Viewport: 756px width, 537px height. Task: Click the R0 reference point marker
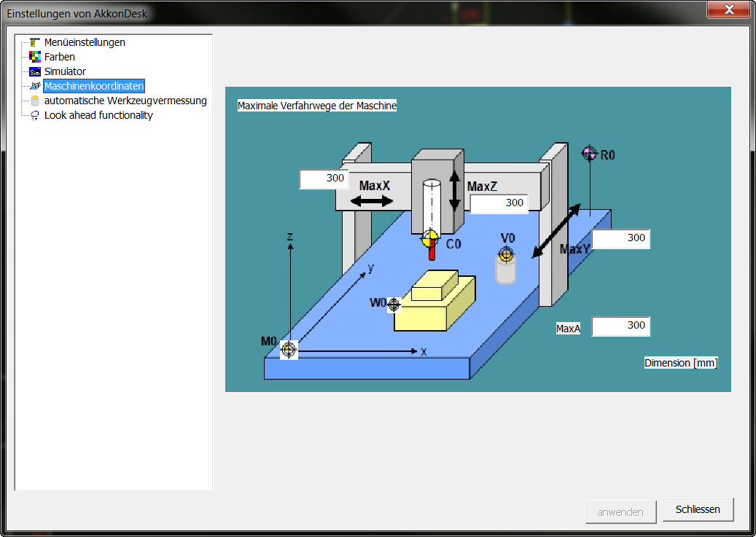(589, 154)
